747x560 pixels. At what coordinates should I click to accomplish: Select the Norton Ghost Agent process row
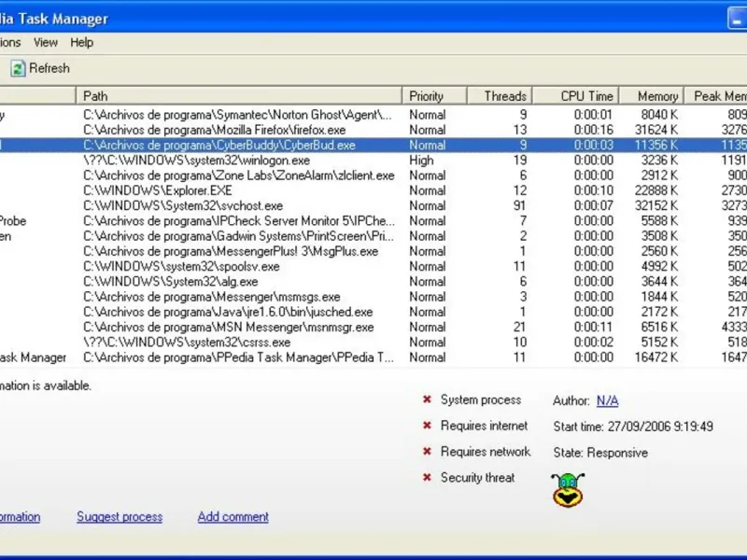pos(373,115)
